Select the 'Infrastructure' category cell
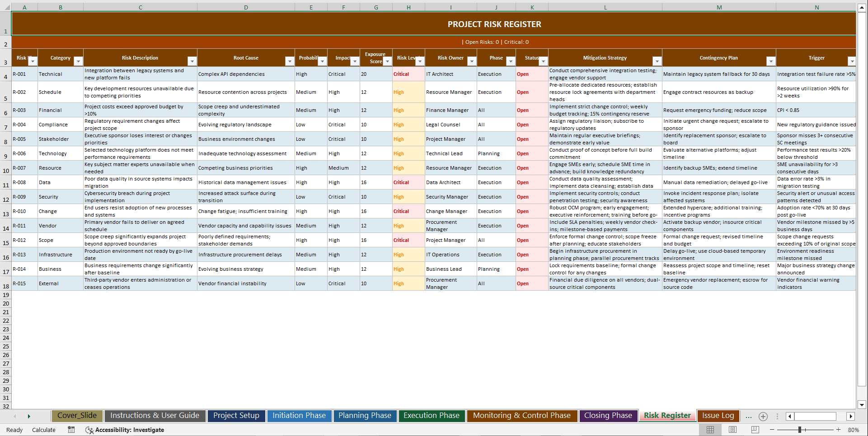The width and height of the screenshot is (868, 436). [61, 255]
